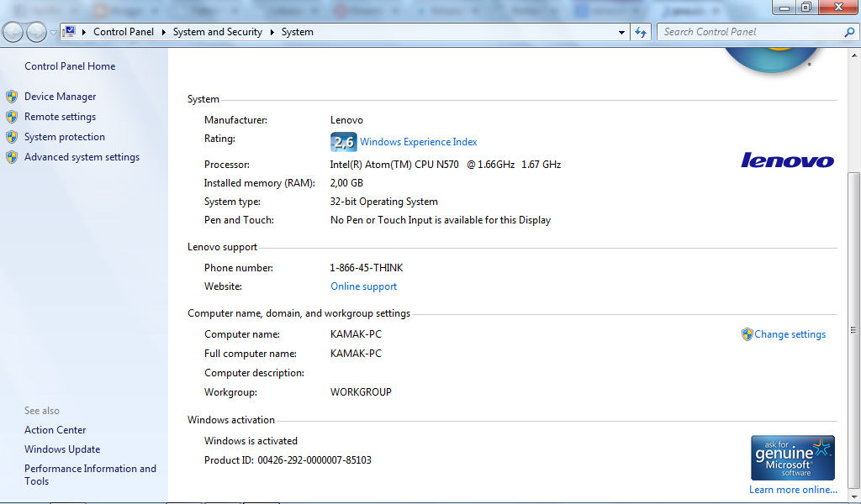
Task: Click the scrollbar up arrow
Action: pyautogui.click(x=854, y=55)
